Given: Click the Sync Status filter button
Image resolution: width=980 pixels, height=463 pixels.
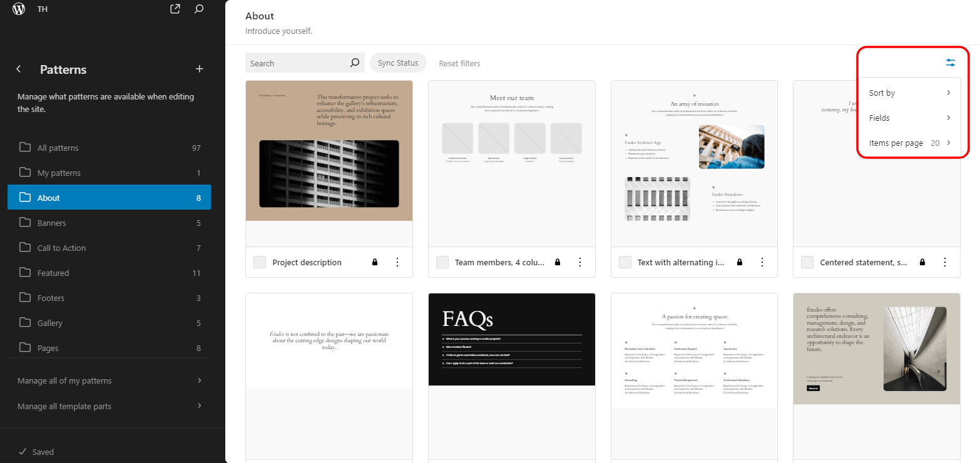Looking at the screenshot, I should coord(398,63).
